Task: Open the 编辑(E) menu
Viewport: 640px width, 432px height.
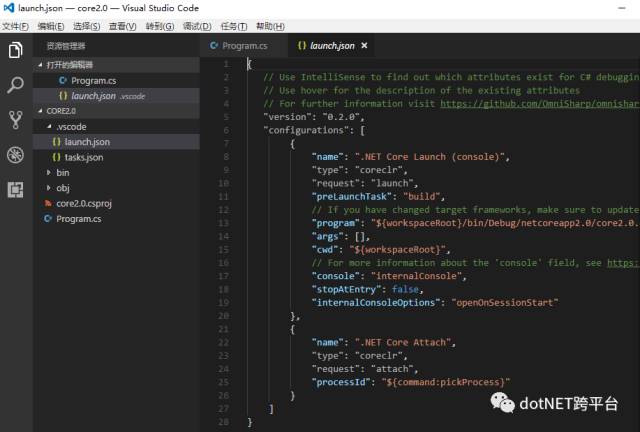Action: (x=51, y=27)
